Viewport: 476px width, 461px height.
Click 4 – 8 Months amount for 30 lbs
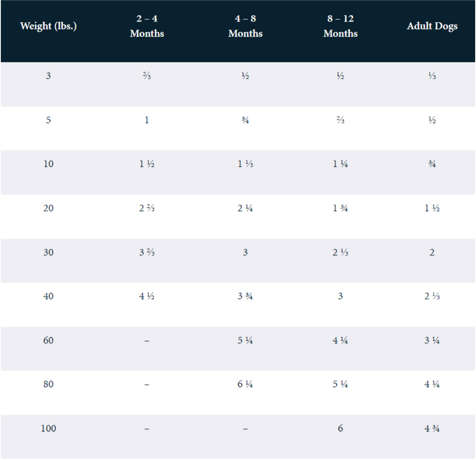tap(245, 252)
